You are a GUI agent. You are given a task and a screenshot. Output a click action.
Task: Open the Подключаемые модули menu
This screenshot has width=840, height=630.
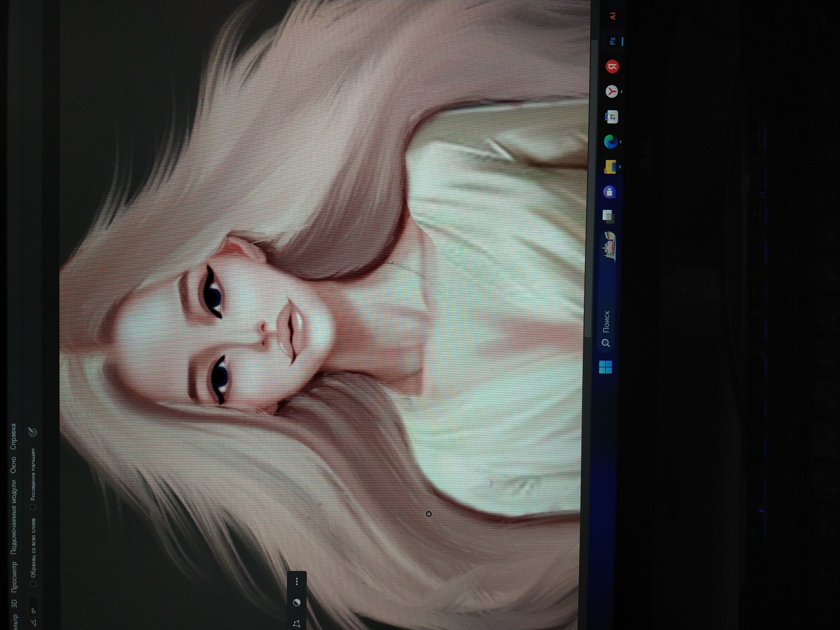tap(14, 517)
